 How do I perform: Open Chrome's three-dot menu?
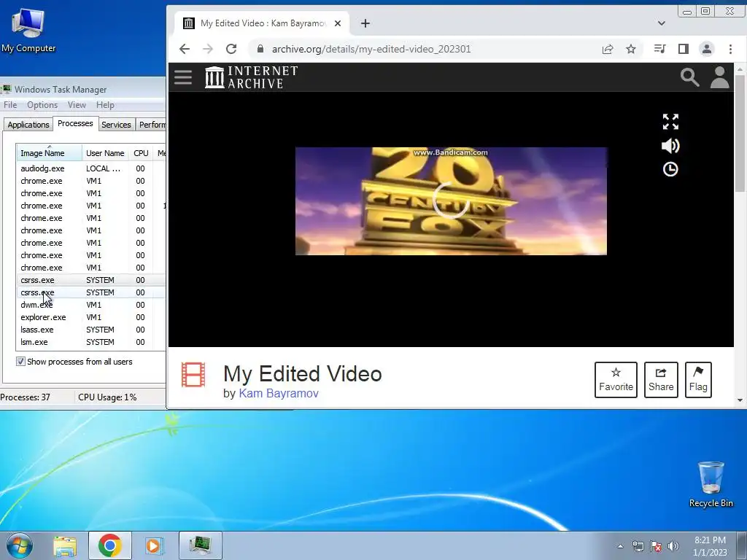730,49
